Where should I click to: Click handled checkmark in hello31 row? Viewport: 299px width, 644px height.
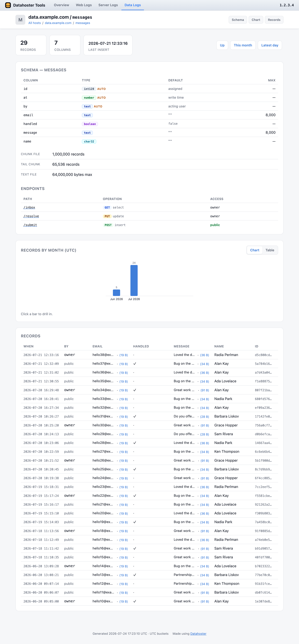(x=135, y=417)
